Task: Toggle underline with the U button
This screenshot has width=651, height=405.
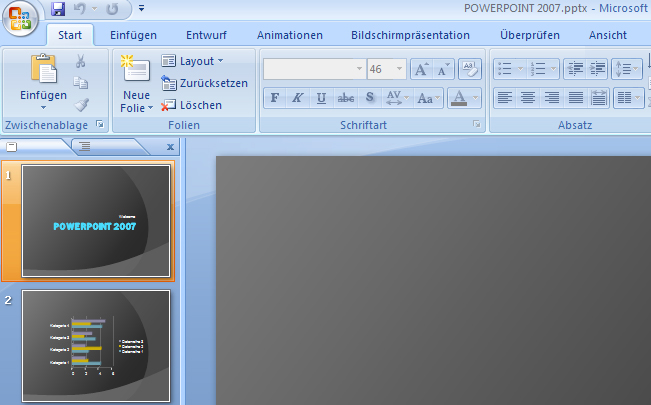Action: coord(321,98)
